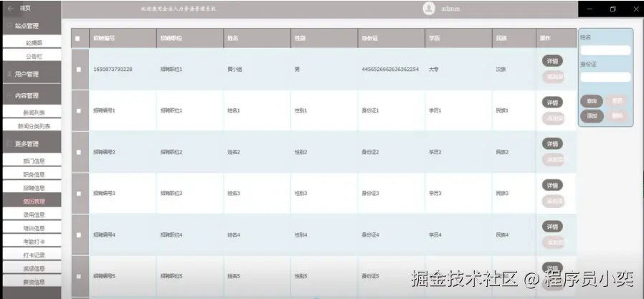This screenshot has height=299, width=644.
Task: Click the 性别 column header
Action: [324, 38]
